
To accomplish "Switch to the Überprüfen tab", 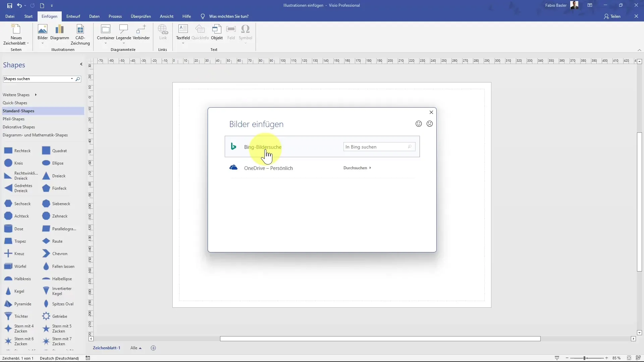I will 141,16.
